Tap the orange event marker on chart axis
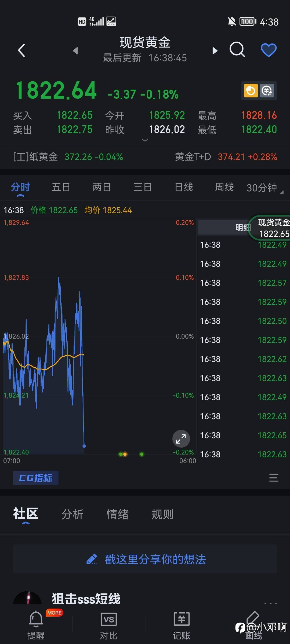 [125, 454]
